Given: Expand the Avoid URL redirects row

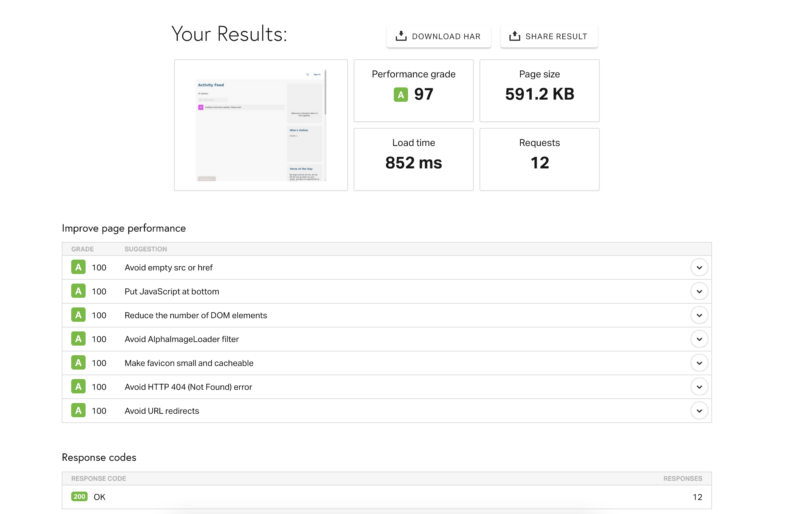Looking at the screenshot, I should click(x=699, y=411).
